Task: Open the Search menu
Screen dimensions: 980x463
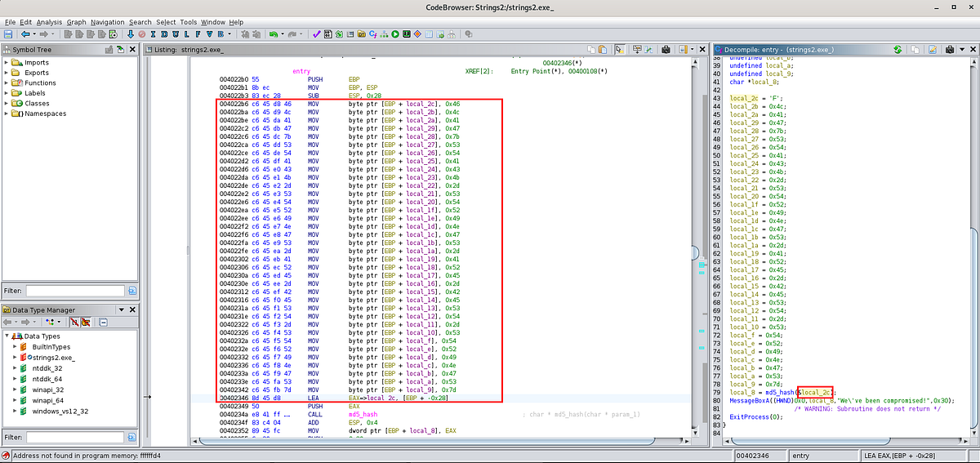Action: 140,21
